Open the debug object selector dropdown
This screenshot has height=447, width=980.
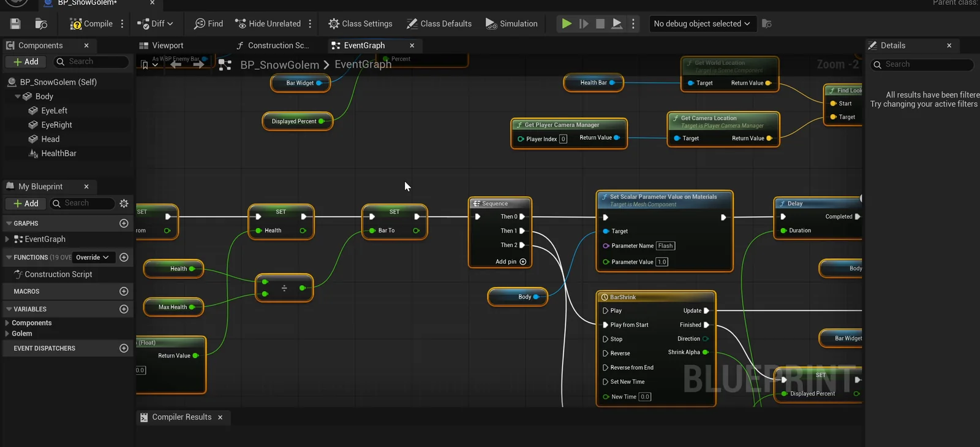pos(702,24)
